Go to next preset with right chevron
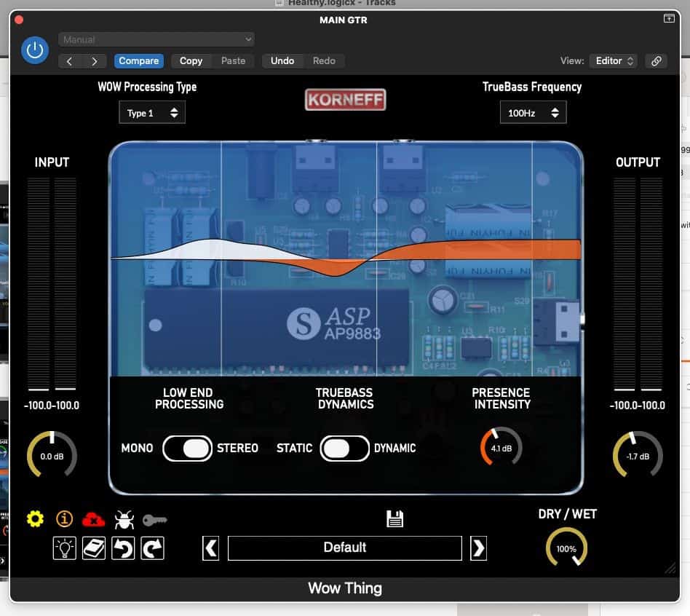The height and width of the screenshot is (616, 690). click(x=94, y=61)
